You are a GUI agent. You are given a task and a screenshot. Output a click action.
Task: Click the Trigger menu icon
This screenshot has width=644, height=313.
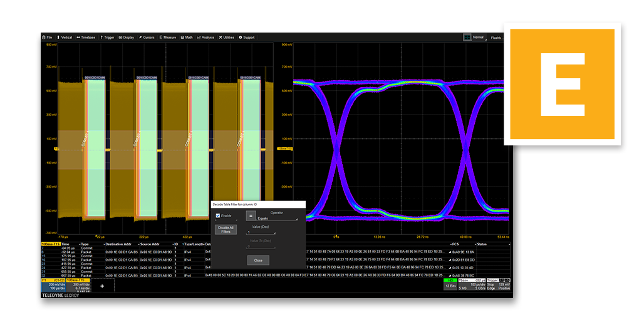click(x=101, y=38)
